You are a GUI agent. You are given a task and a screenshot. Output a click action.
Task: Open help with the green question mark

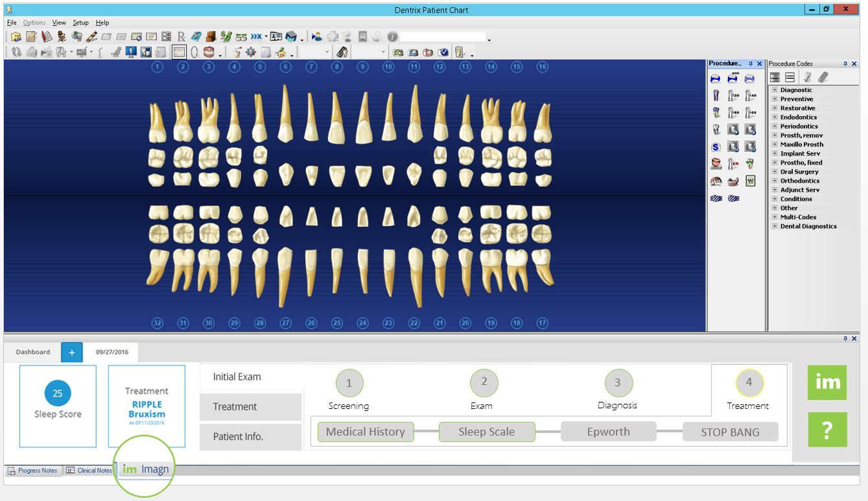[x=827, y=430]
